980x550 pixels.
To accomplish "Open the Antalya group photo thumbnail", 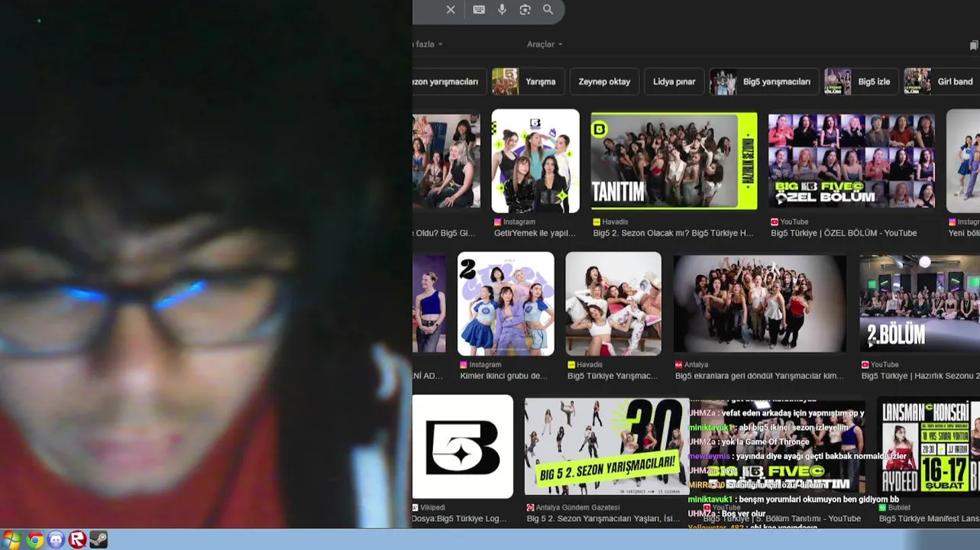I will click(x=760, y=303).
